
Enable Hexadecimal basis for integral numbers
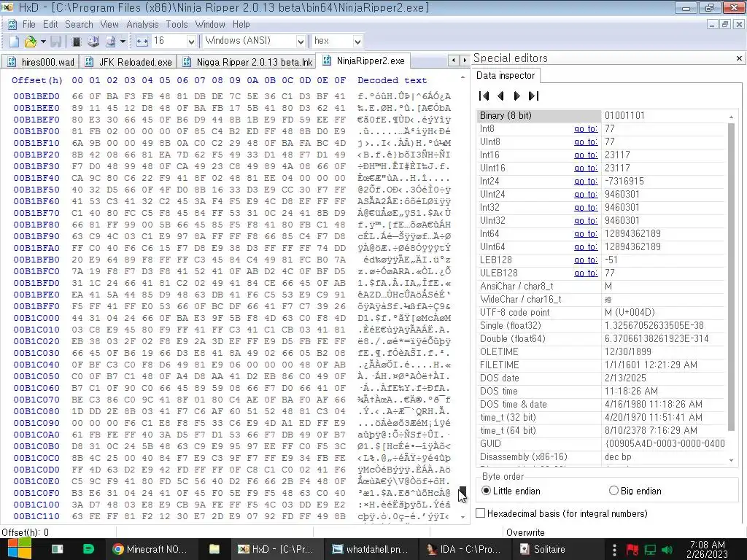pos(562,513)
